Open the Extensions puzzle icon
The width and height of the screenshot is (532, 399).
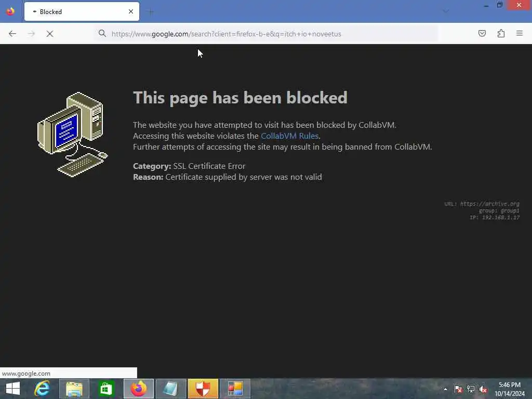(501, 33)
